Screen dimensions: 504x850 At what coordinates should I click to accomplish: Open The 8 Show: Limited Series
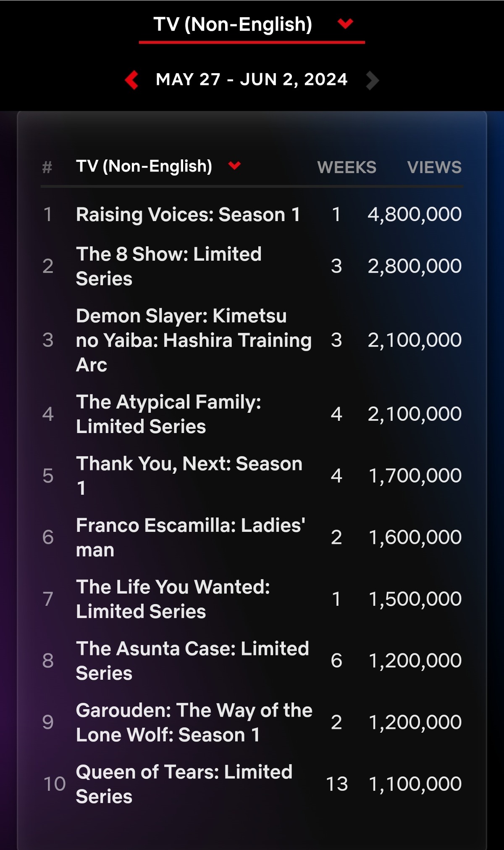pos(168,266)
